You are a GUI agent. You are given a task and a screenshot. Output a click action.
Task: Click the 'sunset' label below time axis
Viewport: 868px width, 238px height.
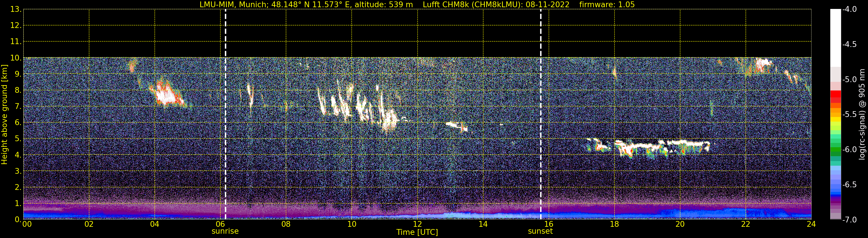coord(540,231)
